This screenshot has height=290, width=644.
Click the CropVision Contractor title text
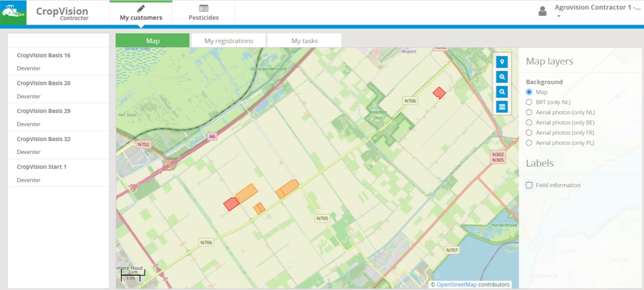(x=62, y=13)
